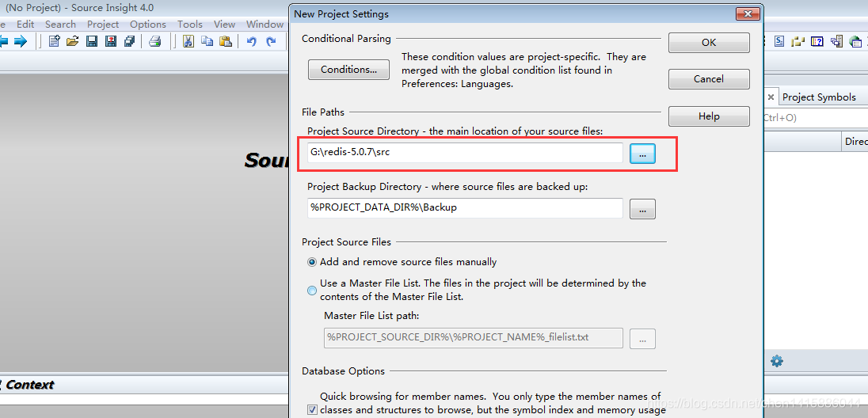Click the Paste clipboard icon
Image resolution: width=868 pixels, height=418 pixels.
225,41
